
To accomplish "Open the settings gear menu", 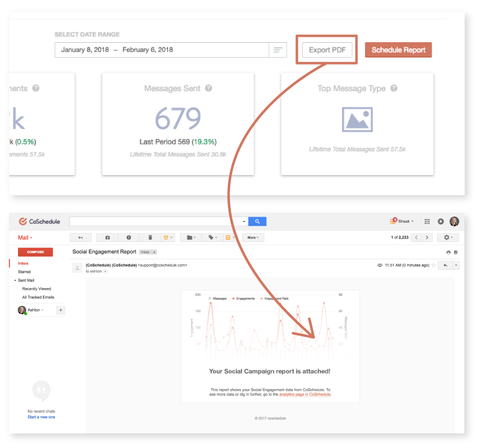I will 448,238.
